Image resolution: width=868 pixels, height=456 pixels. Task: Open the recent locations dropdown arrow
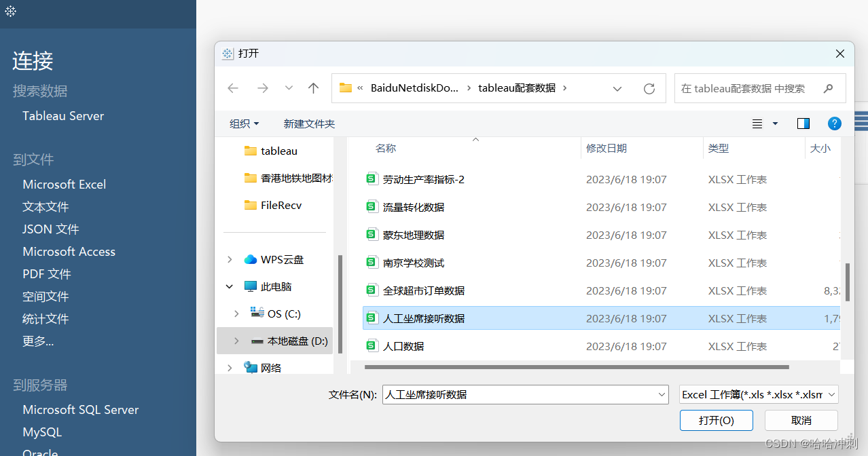pos(289,88)
